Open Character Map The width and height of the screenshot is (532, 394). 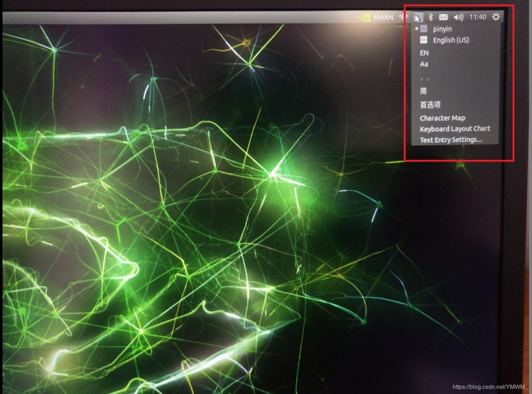pyautogui.click(x=455, y=118)
